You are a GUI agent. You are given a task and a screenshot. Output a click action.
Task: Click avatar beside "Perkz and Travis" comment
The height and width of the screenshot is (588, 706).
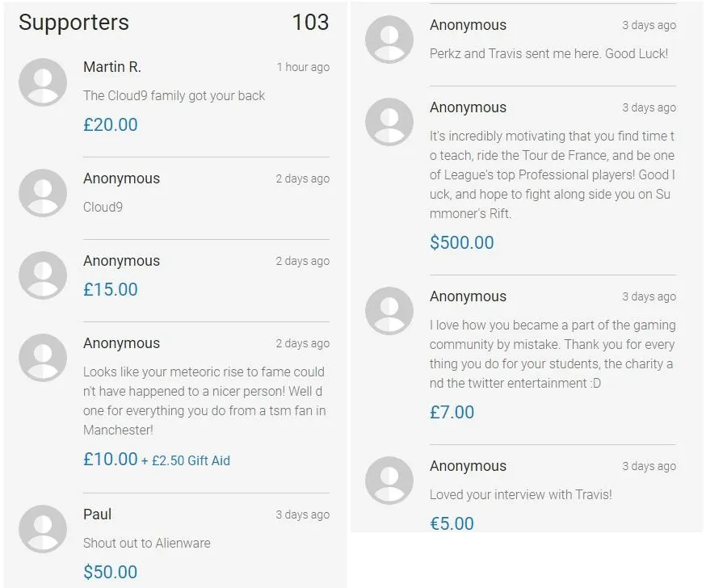[389, 40]
